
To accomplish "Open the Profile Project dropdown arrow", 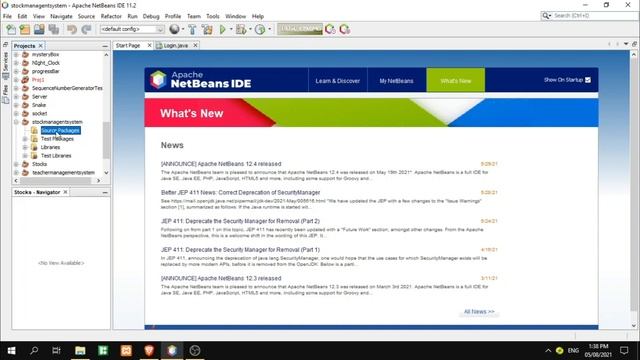I will [x=269, y=29].
